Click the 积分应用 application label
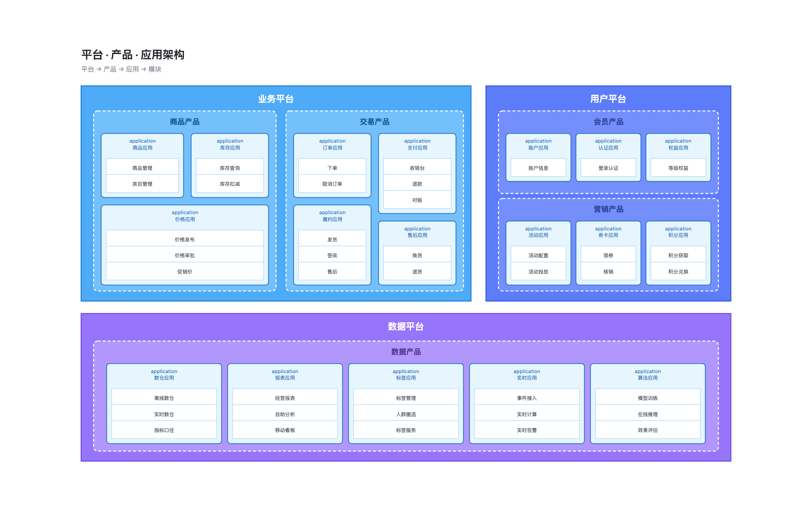 click(x=678, y=235)
